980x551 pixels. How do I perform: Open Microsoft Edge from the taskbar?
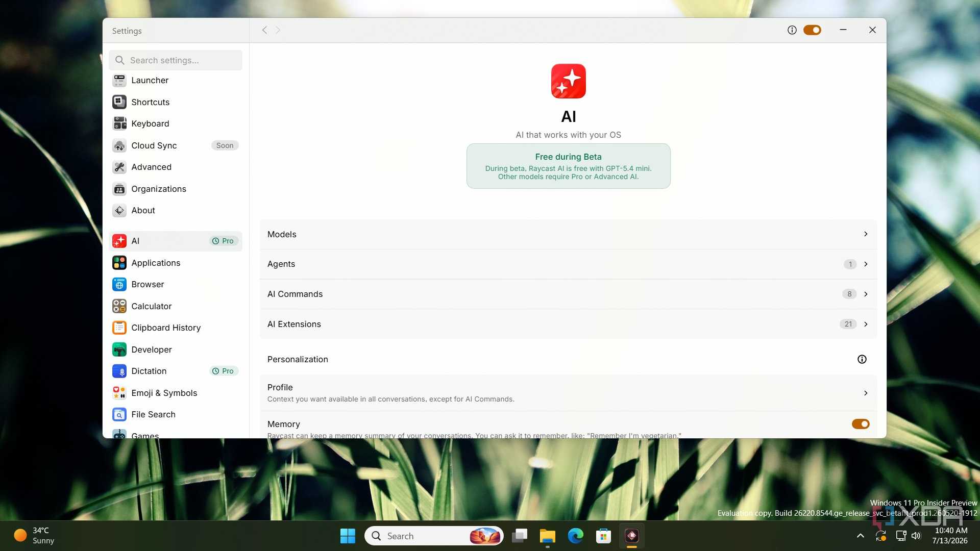click(x=576, y=536)
